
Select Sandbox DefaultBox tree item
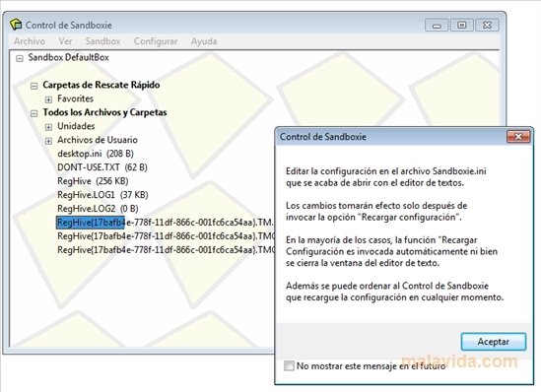click(69, 57)
